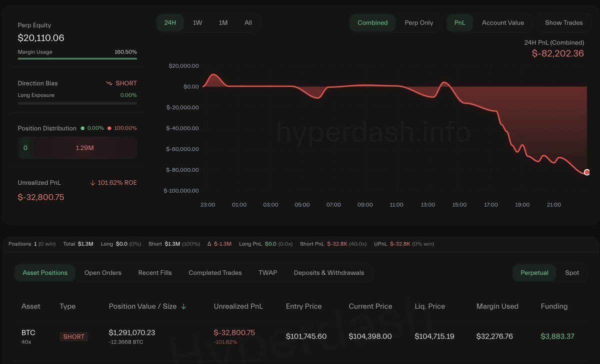
Task: Click Short PnL $-32.8K in stats bar
Action: tap(333, 244)
